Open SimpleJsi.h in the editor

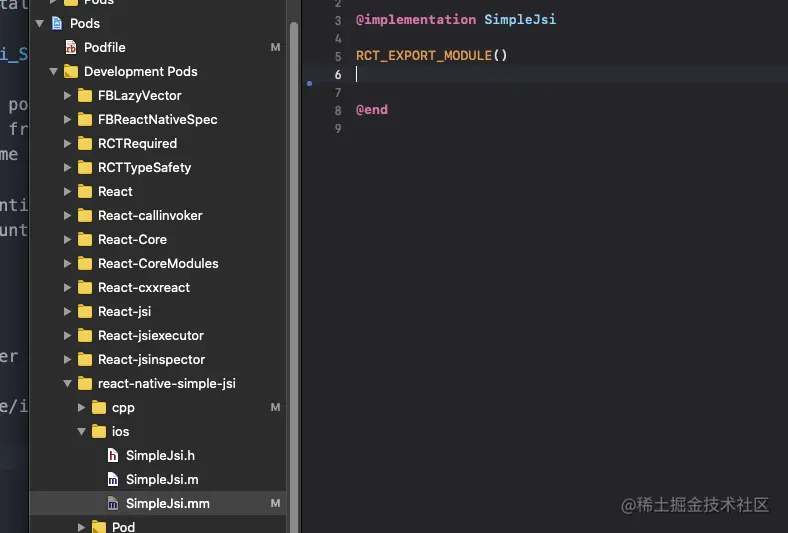160,456
